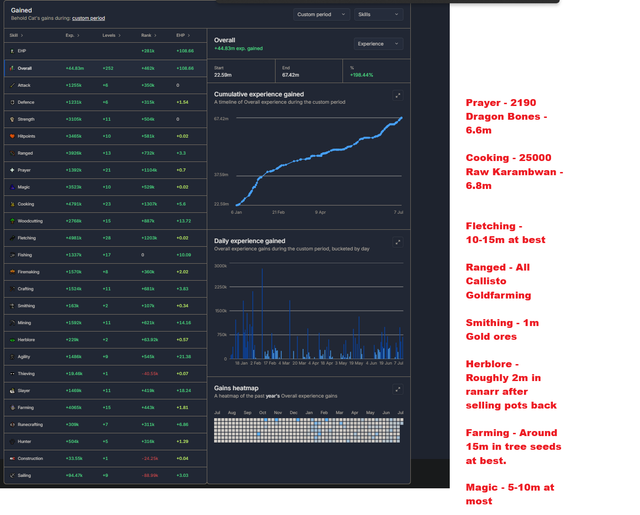Click the Woodcutting tree icon
The image size is (640, 515).
pos(12,221)
